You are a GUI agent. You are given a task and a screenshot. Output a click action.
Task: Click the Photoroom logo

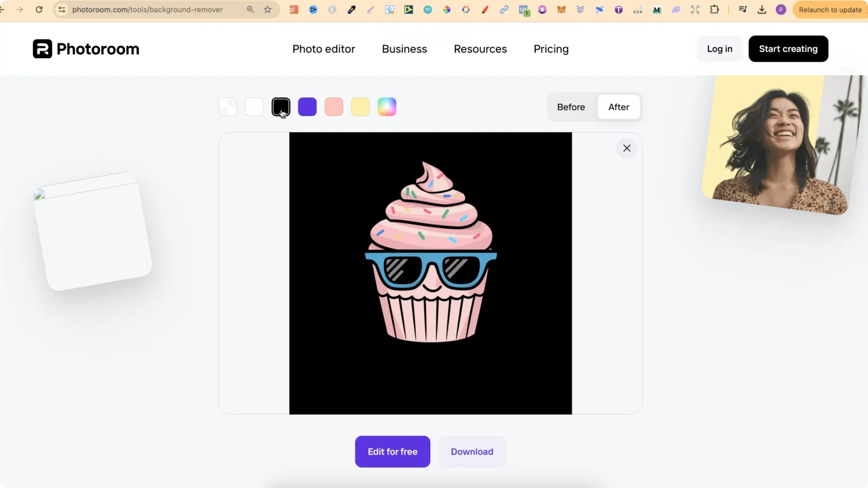click(85, 48)
